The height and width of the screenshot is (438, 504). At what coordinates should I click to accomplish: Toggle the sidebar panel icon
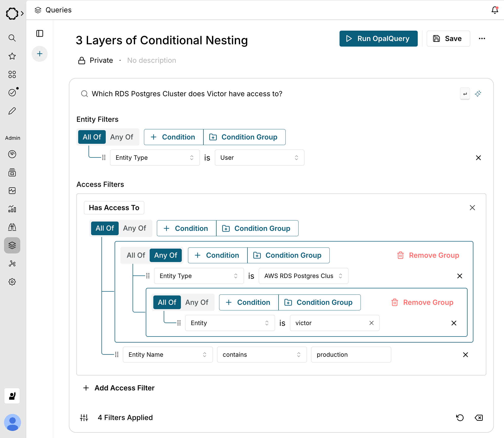40,33
